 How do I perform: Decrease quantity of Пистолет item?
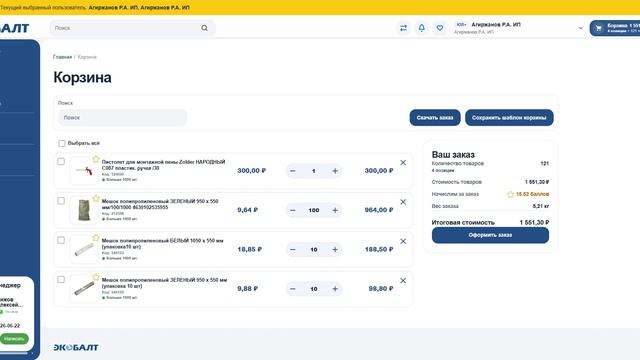click(x=293, y=171)
